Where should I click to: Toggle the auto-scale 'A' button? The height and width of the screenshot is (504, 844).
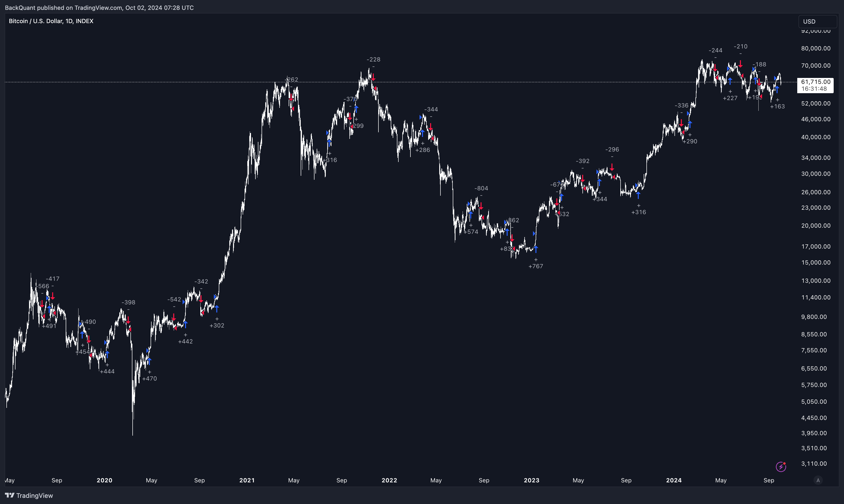pos(818,480)
